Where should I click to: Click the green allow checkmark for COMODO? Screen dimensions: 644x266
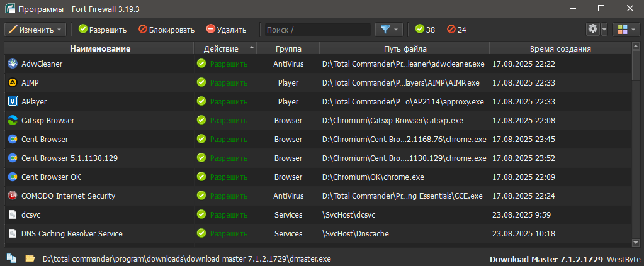pyautogui.click(x=201, y=196)
